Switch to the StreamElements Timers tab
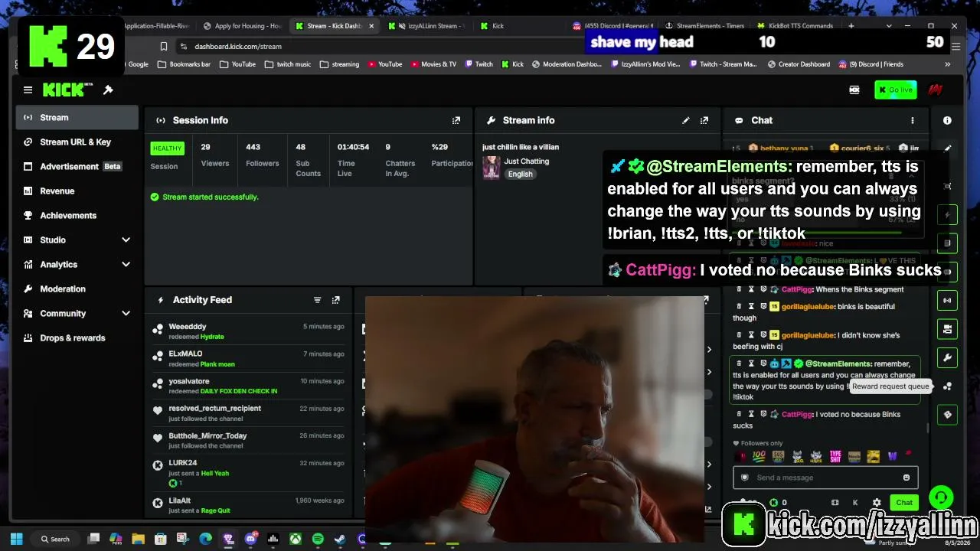This screenshot has width=980, height=551. (704, 26)
